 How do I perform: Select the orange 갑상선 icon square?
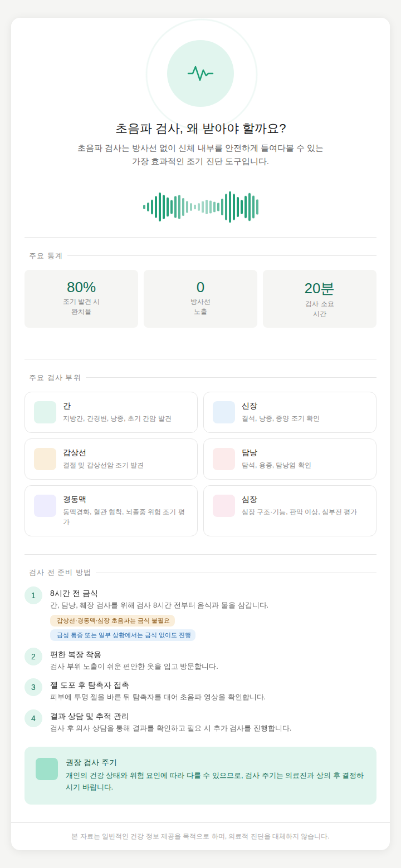(x=45, y=459)
